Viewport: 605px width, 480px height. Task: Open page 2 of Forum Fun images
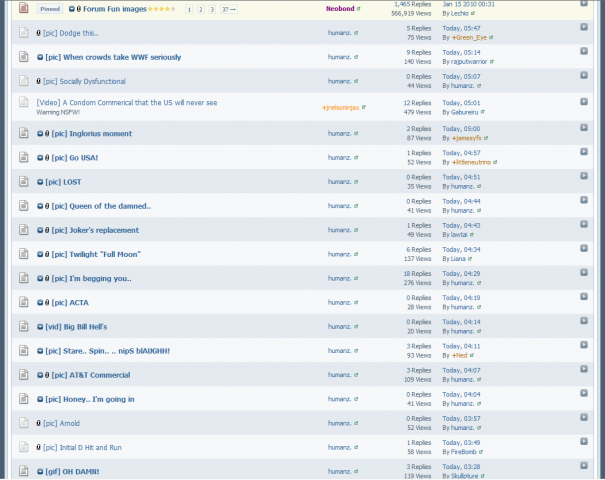201,9
